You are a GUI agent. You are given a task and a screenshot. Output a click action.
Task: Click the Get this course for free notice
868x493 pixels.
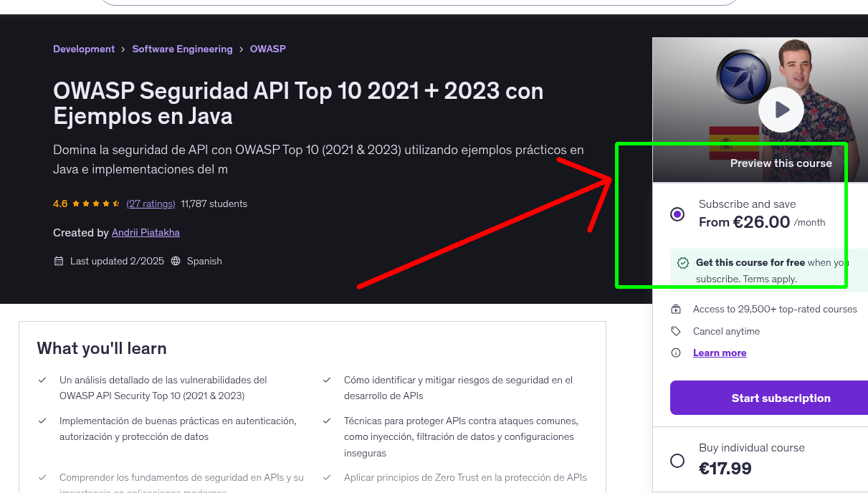[x=769, y=271]
